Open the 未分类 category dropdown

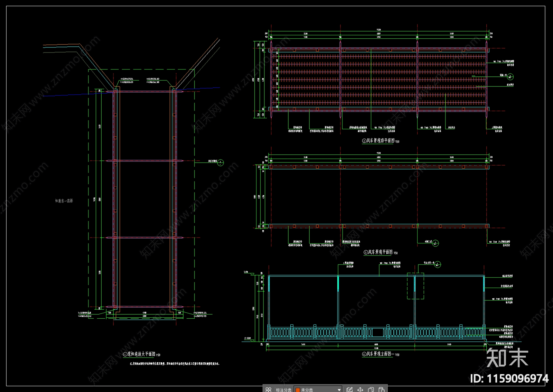click(318, 390)
